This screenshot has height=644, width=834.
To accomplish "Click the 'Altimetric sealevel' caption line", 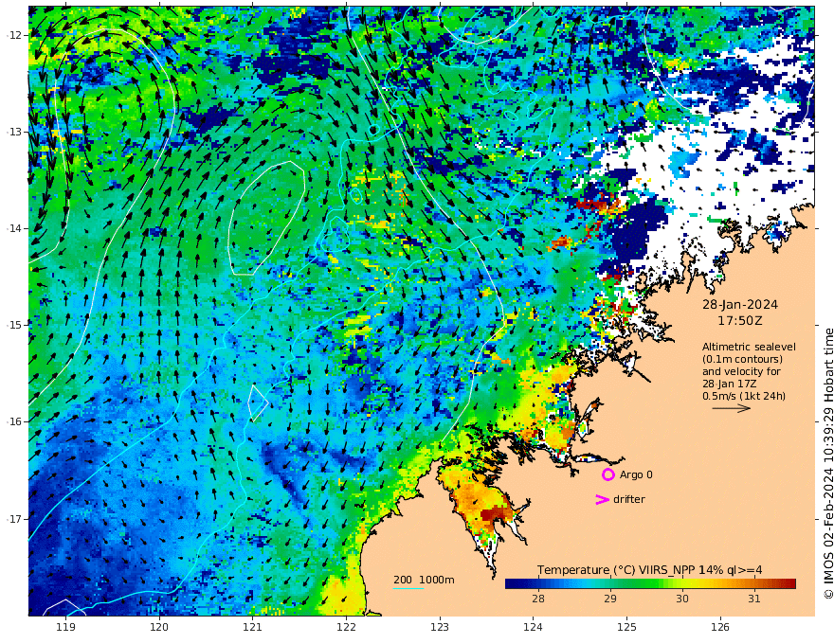I will 749,347.
